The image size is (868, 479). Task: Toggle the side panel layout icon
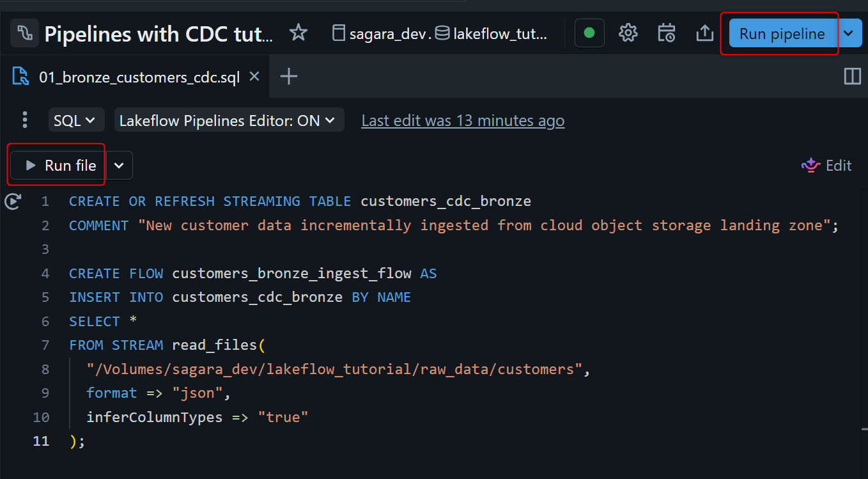[x=853, y=77]
